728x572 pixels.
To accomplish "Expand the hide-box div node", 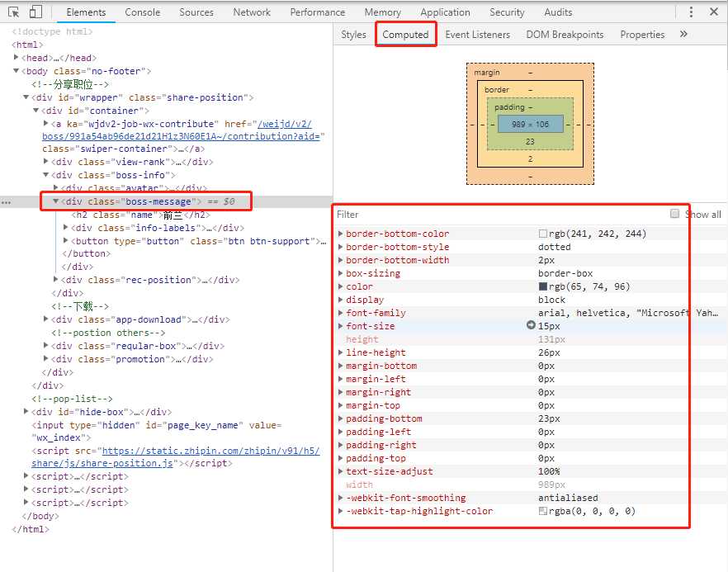I will coord(26,411).
